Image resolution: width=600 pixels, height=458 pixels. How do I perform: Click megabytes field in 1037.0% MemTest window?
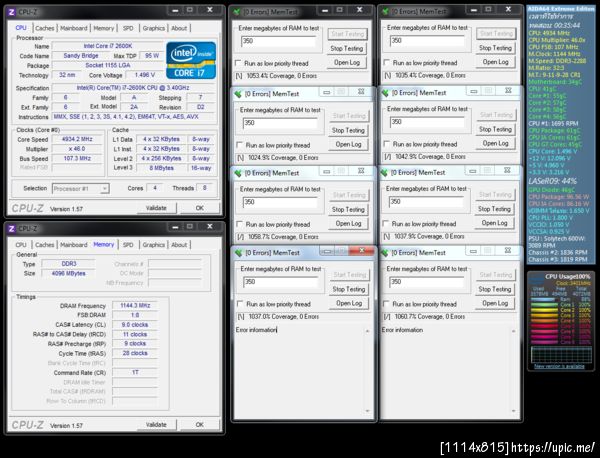(x=281, y=282)
